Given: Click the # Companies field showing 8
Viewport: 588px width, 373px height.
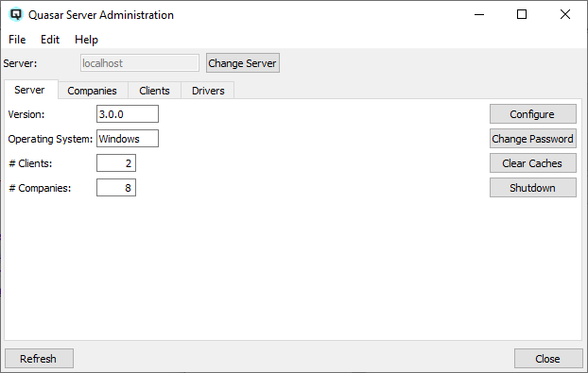Looking at the screenshot, I should click(x=116, y=187).
